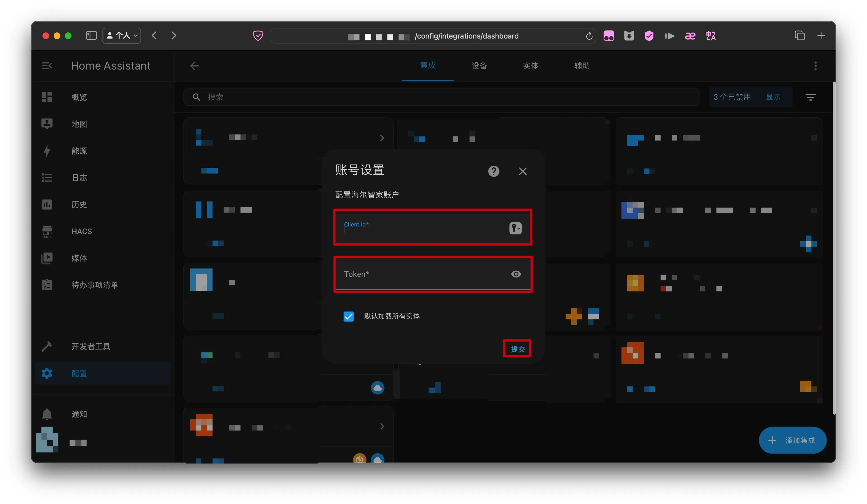867x504 pixels.
Task: Click the password manager key icon in Client Id field
Action: 515,228
